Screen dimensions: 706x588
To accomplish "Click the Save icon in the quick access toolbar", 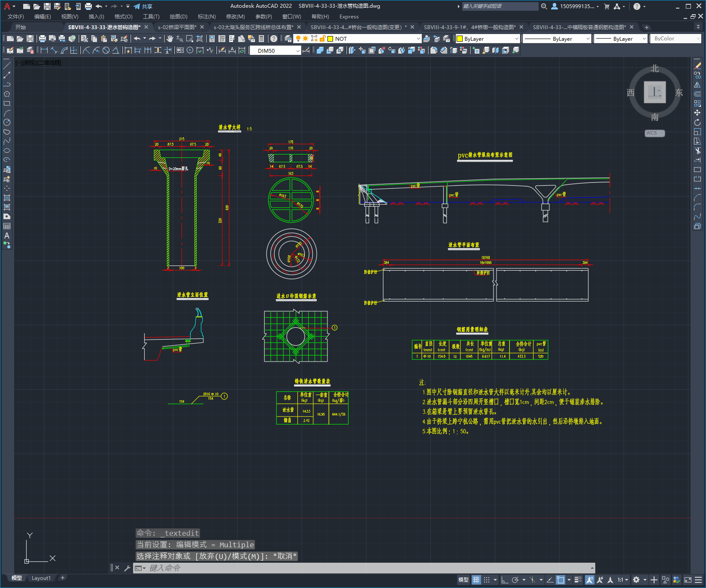I will tap(47, 6).
